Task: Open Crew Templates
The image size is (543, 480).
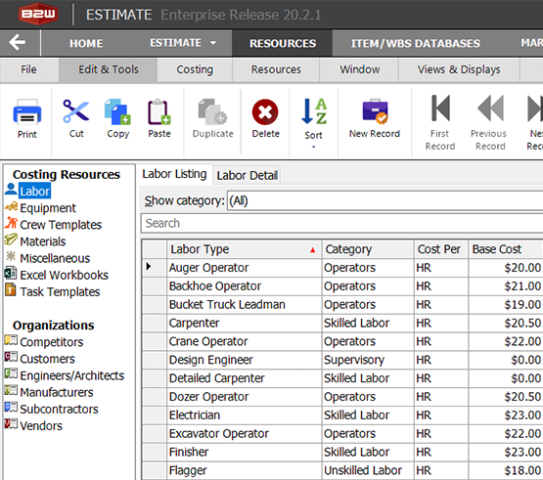Action: pyautogui.click(x=61, y=225)
